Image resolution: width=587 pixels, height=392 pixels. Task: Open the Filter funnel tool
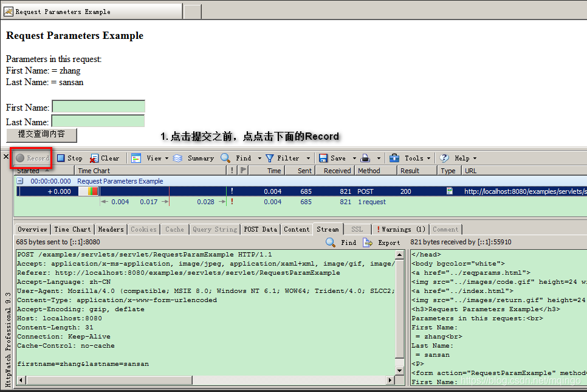click(283, 158)
